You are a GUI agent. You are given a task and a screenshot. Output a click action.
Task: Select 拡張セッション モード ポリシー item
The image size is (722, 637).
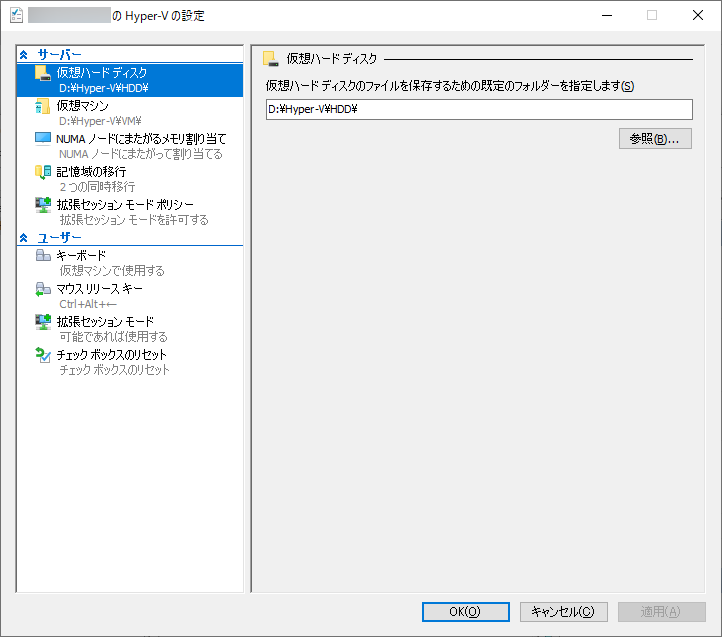(130, 212)
